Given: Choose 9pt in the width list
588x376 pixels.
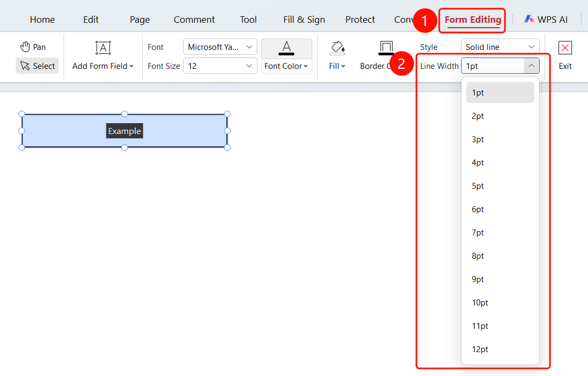Looking at the screenshot, I should coord(500,279).
